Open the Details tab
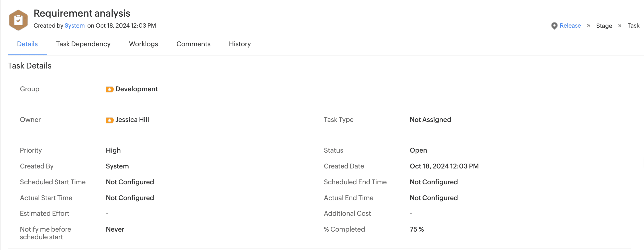This screenshot has width=644, height=250. [27, 44]
